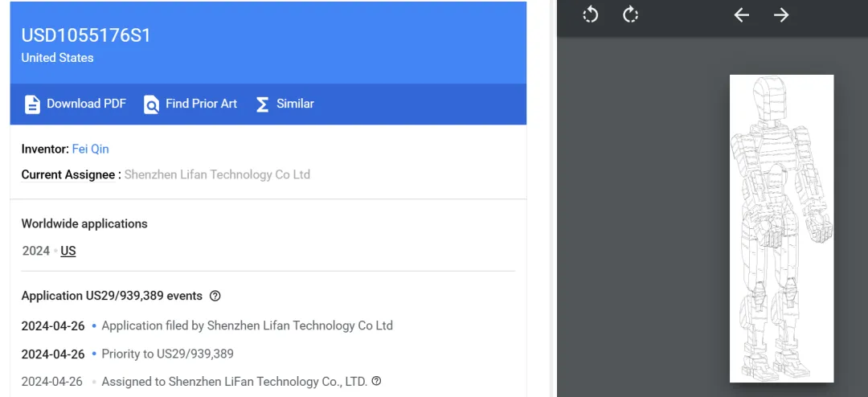The width and height of the screenshot is (868, 397).
Task: Open help icon beside Application events heading
Action: (215, 296)
